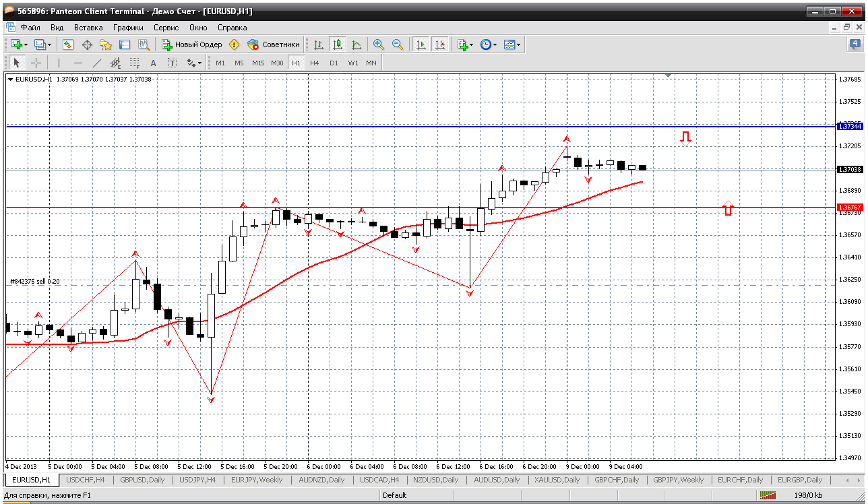Click the triangle beside EURUSD,H1 chart title

tap(11, 80)
